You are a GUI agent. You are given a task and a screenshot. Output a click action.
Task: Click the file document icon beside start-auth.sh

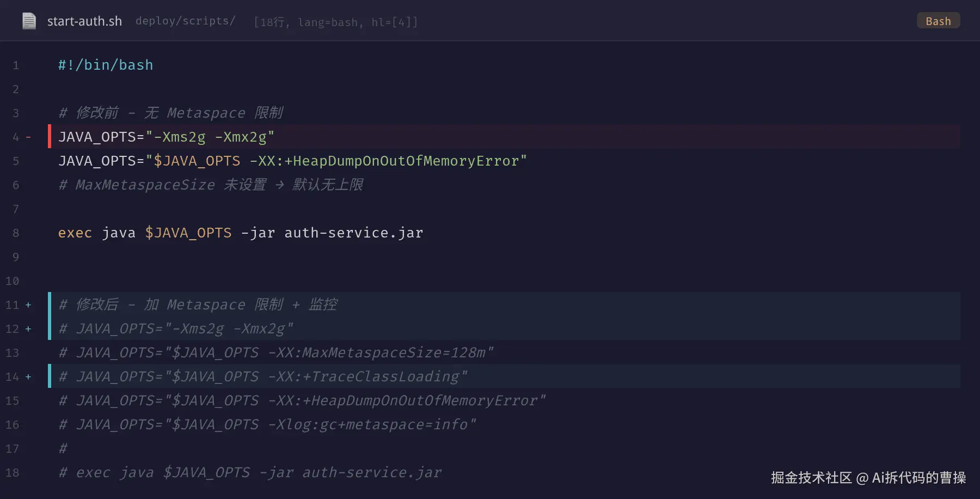tap(29, 21)
